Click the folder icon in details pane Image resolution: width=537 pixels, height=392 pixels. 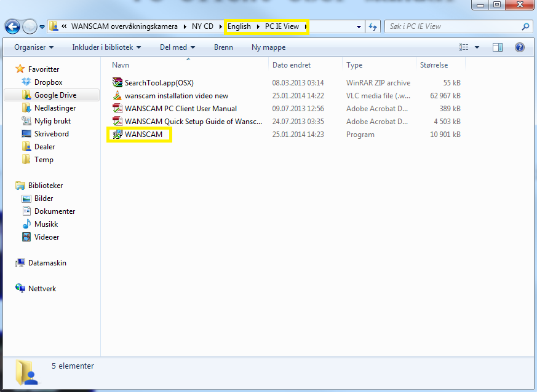pyautogui.click(x=28, y=372)
